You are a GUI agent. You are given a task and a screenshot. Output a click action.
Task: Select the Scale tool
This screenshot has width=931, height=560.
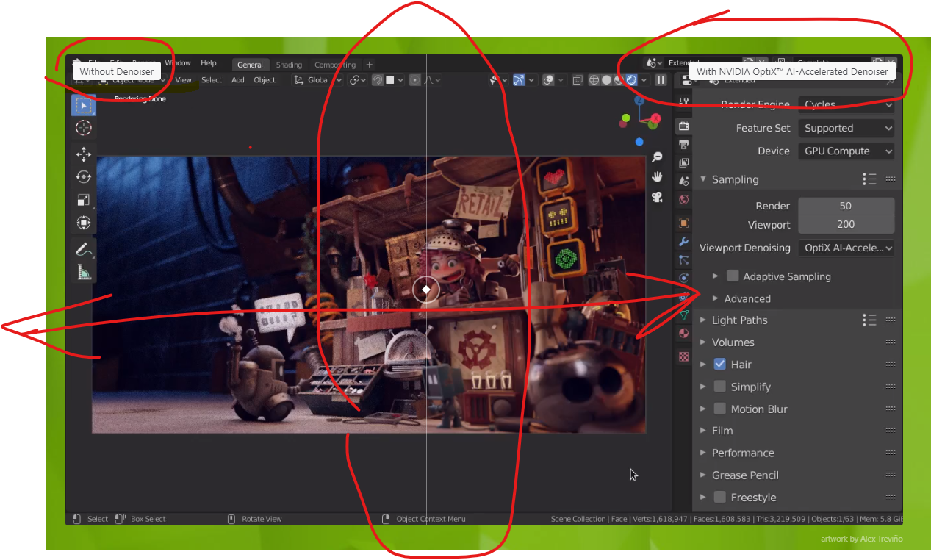83,200
